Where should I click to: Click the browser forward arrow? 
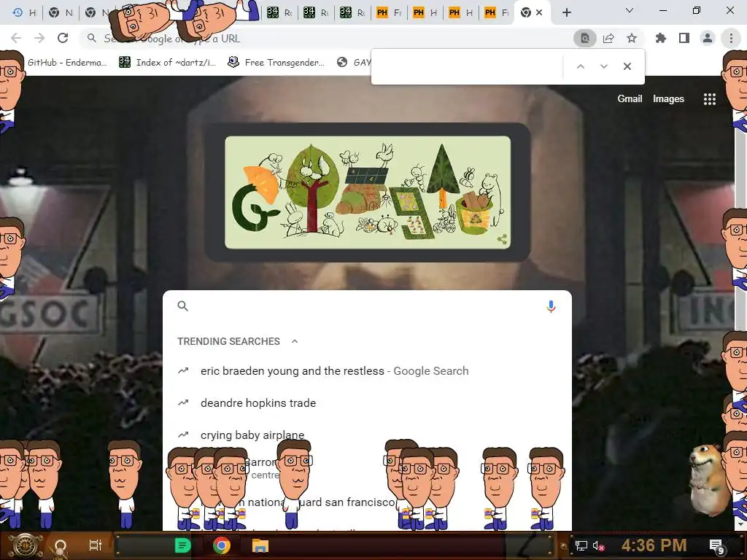[x=39, y=38]
